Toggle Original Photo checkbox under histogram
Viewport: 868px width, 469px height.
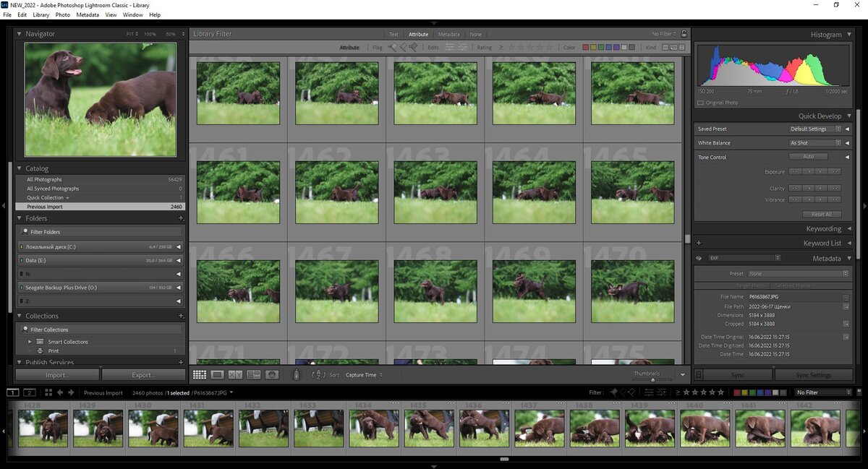[x=700, y=103]
